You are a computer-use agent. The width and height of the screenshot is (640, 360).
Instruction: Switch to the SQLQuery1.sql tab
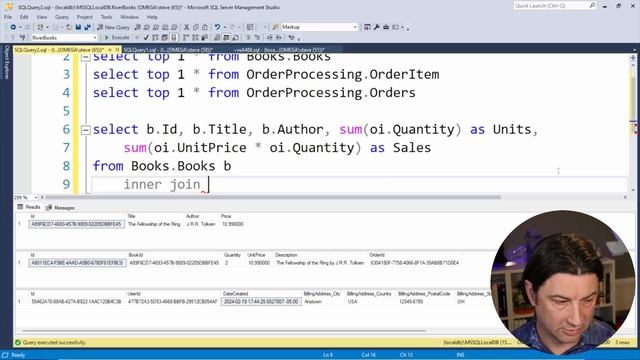click(168, 50)
